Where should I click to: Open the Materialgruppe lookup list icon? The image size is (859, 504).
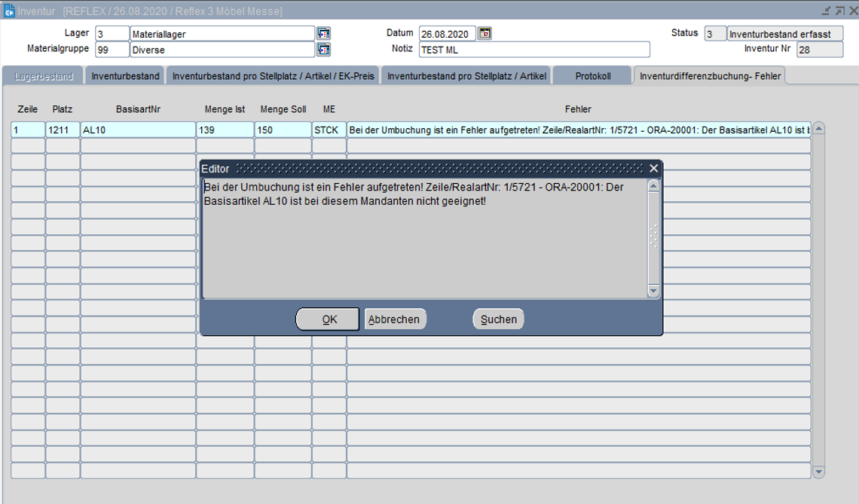pos(323,50)
